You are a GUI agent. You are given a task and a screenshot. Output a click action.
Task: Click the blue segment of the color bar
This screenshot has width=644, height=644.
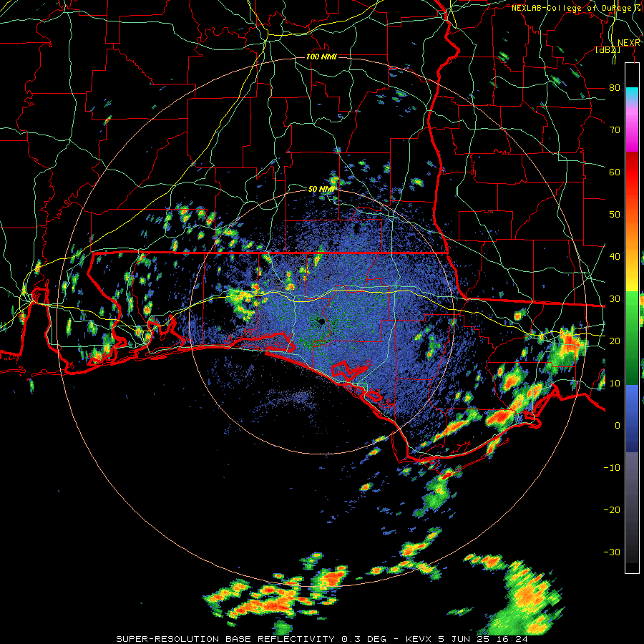point(632,418)
